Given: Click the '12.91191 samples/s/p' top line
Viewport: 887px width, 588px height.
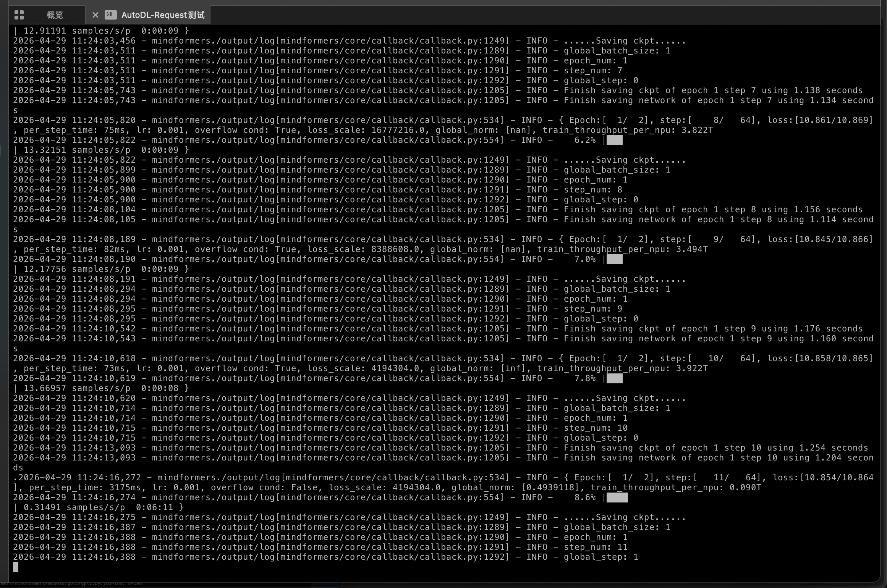Looking at the screenshot, I should coord(76,31).
